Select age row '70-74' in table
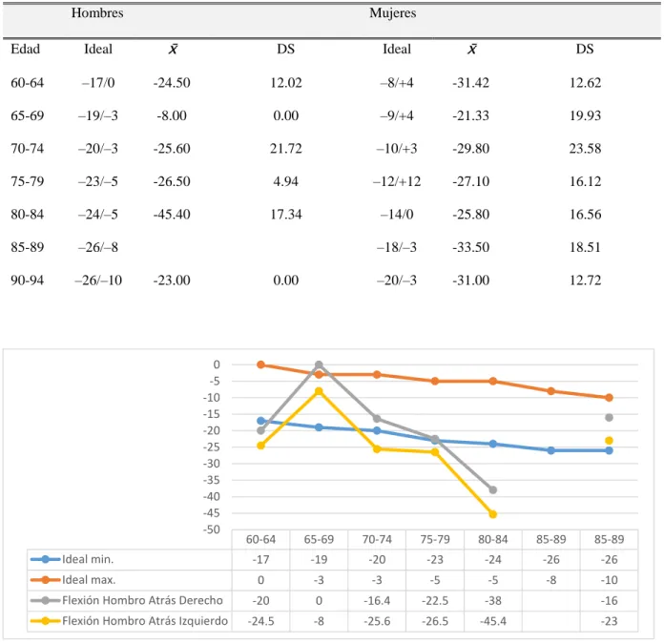The height and width of the screenshot is (644, 664). click(27, 149)
